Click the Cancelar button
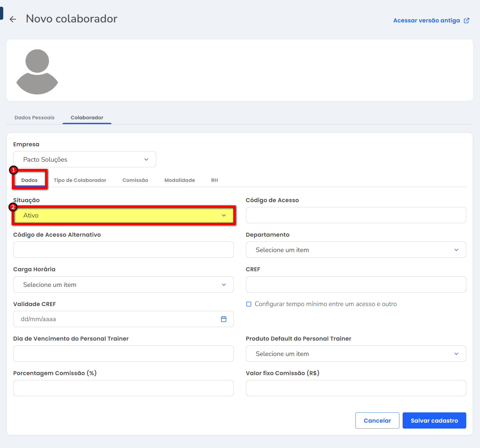480x448 pixels. tap(377, 420)
